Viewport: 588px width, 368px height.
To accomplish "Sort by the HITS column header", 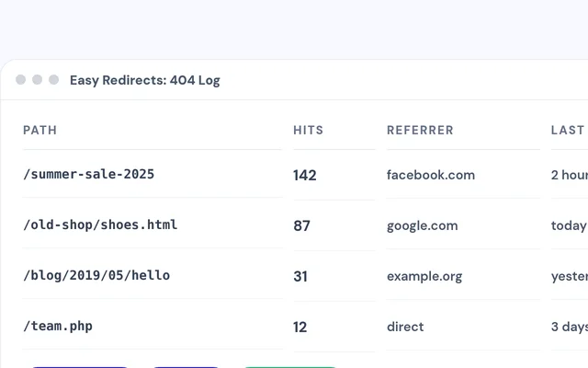I will [309, 130].
